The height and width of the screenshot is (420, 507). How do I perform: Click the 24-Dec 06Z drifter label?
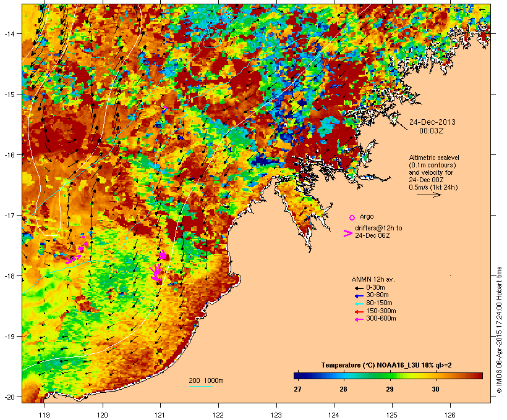(x=372, y=235)
